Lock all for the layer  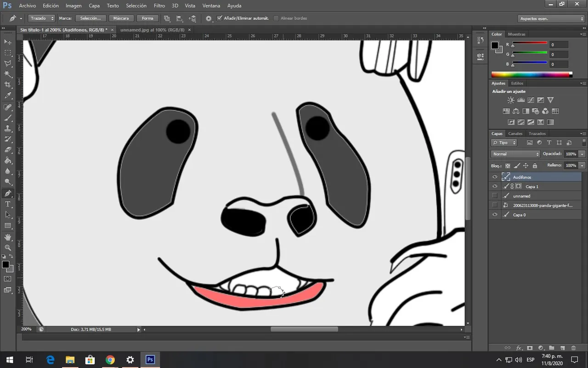pos(535,166)
